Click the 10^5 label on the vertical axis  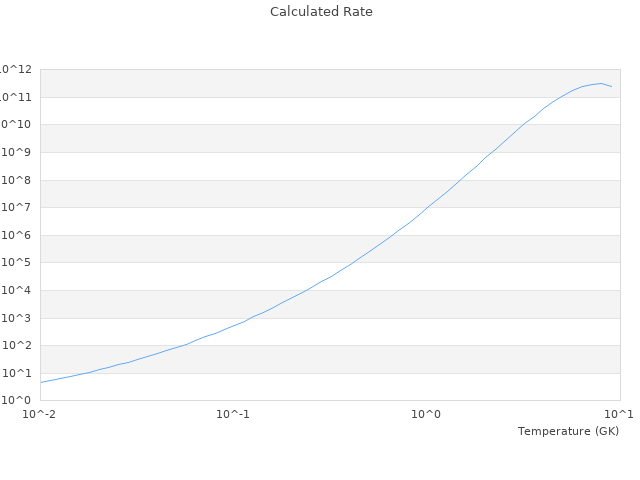[20, 263]
